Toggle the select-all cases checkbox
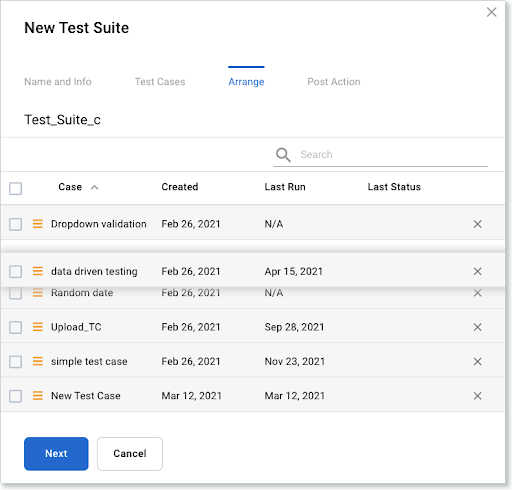This screenshot has height=490, width=512. pyautogui.click(x=16, y=188)
